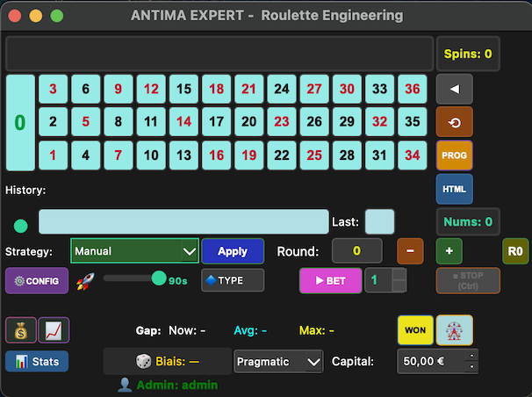Select red number 14
Screen dimensions: 532x397
(183, 122)
